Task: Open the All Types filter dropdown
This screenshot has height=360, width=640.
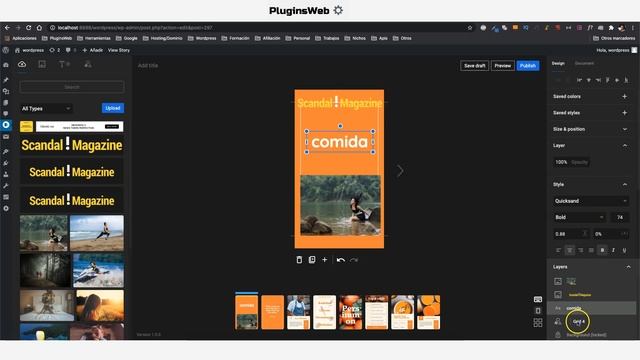Action: tap(46, 109)
